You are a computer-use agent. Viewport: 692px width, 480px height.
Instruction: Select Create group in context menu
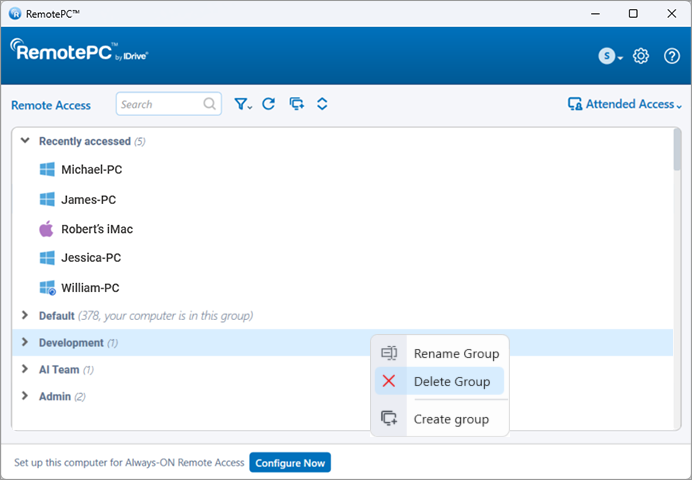(450, 419)
